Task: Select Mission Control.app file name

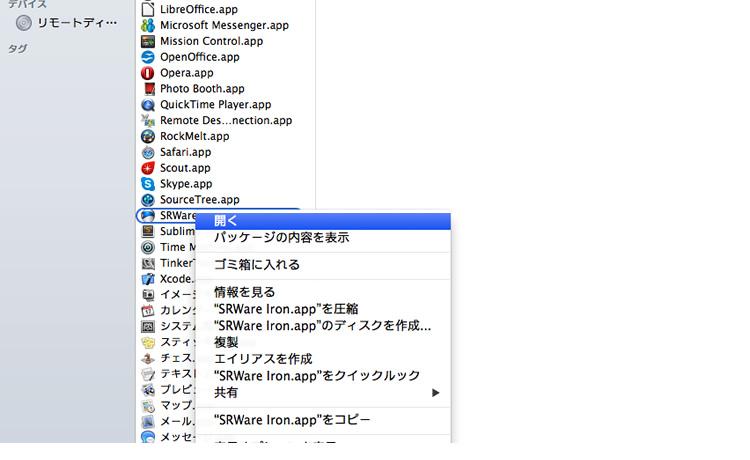Action: click(x=211, y=41)
